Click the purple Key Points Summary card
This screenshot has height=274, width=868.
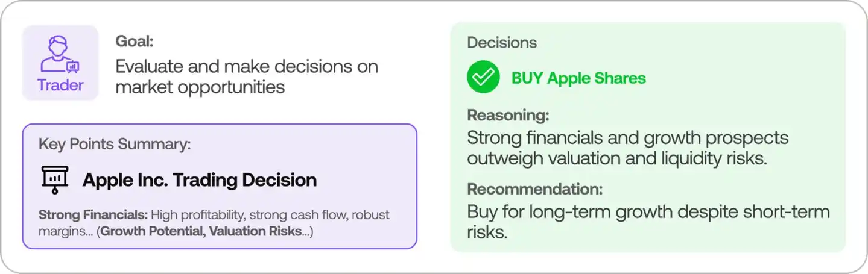coord(220,186)
